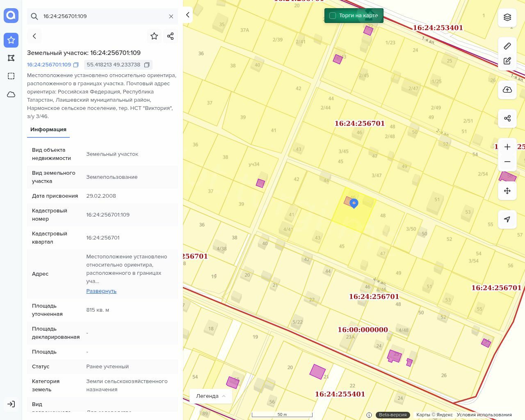Zoom in on the map
The width and height of the screenshot is (525, 420).
[507, 147]
